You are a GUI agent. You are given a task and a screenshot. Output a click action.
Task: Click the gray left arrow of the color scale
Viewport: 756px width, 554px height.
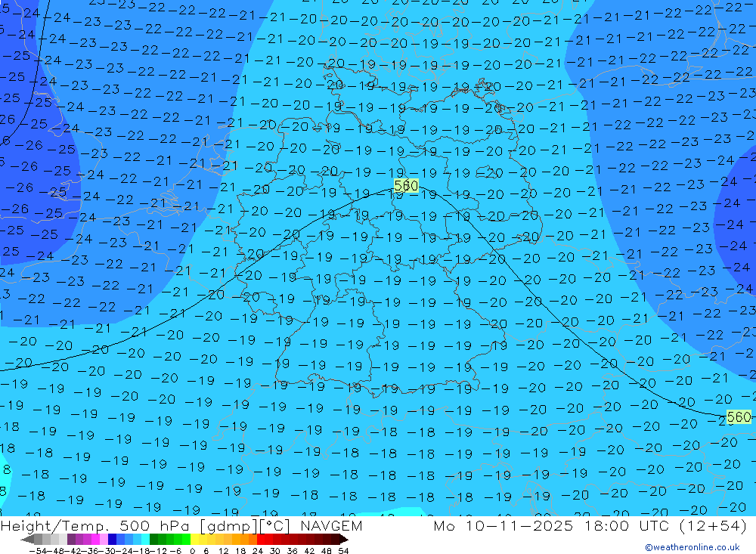pyautogui.click(x=27, y=540)
